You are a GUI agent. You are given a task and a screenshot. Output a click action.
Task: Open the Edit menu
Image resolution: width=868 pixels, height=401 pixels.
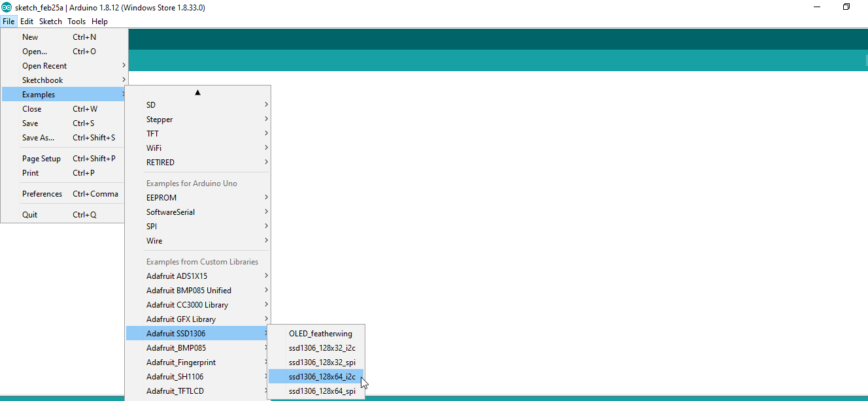click(x=27, y=22)
